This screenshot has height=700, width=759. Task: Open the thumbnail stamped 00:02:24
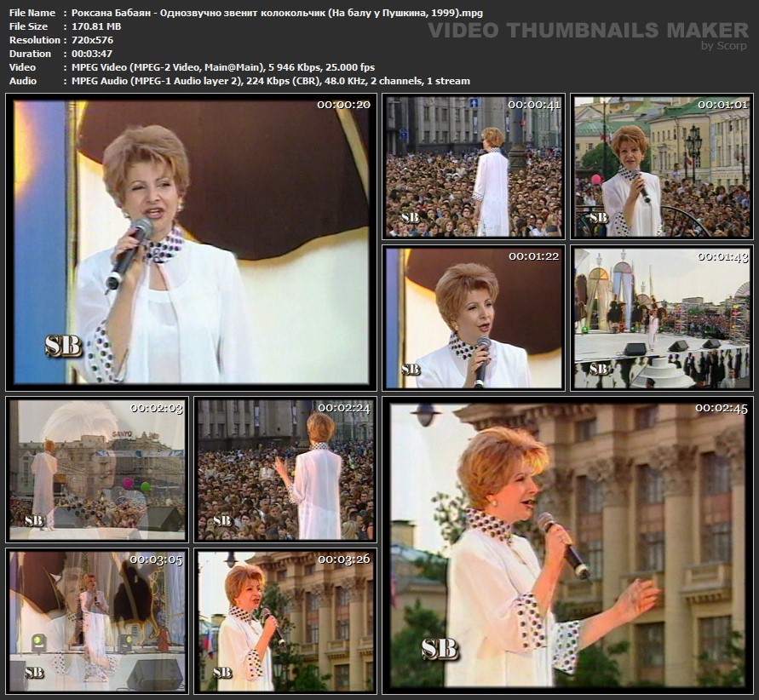point(285,469)
